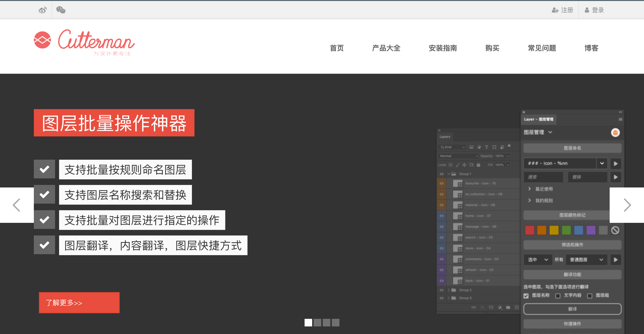Expand Group 2 in Layers panel

coord(449,290)
